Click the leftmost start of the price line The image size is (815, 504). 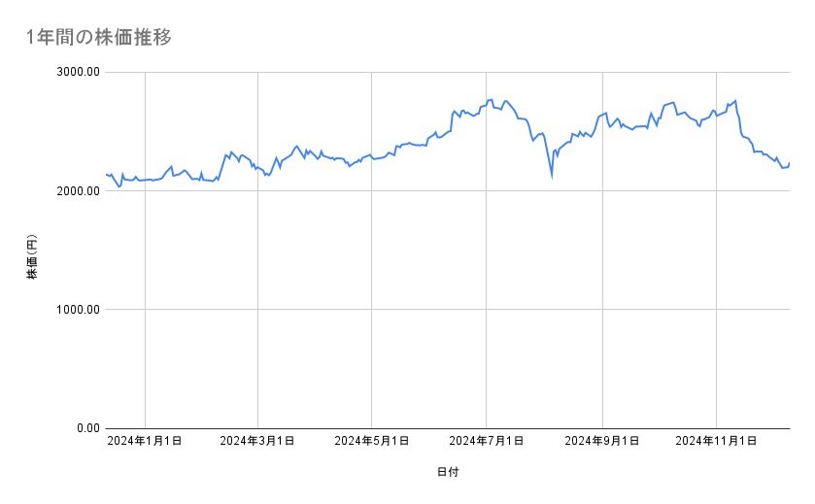tap(106, 174)
